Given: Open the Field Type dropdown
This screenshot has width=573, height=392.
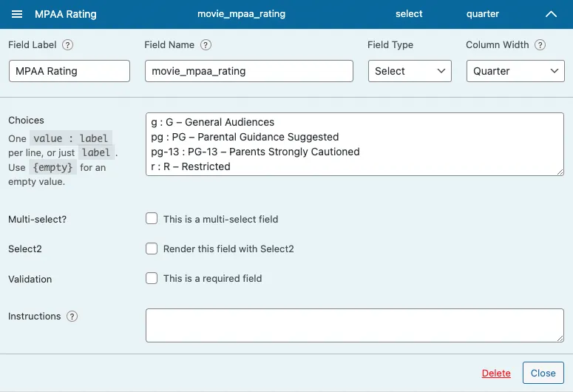Looking at the screenshot, I should 410,71.
